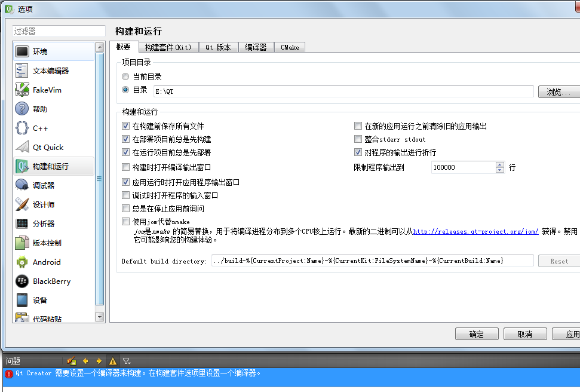
Task: Click the 问题 pane title
Action: point(13,361)
